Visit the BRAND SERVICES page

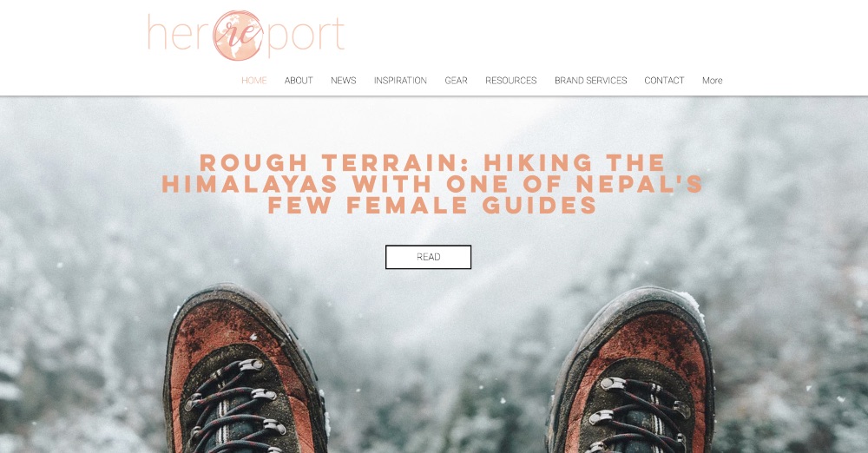click(x=590, y=81)
